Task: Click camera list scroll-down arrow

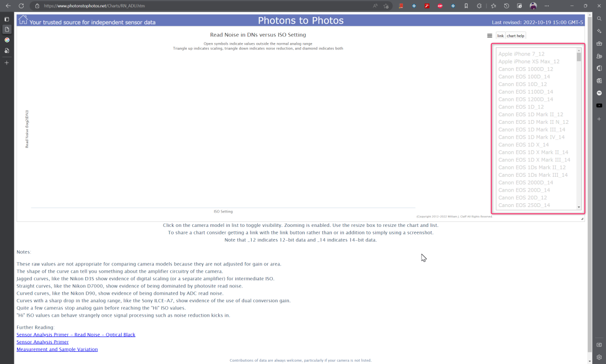Action: click(x=578, y=207)
